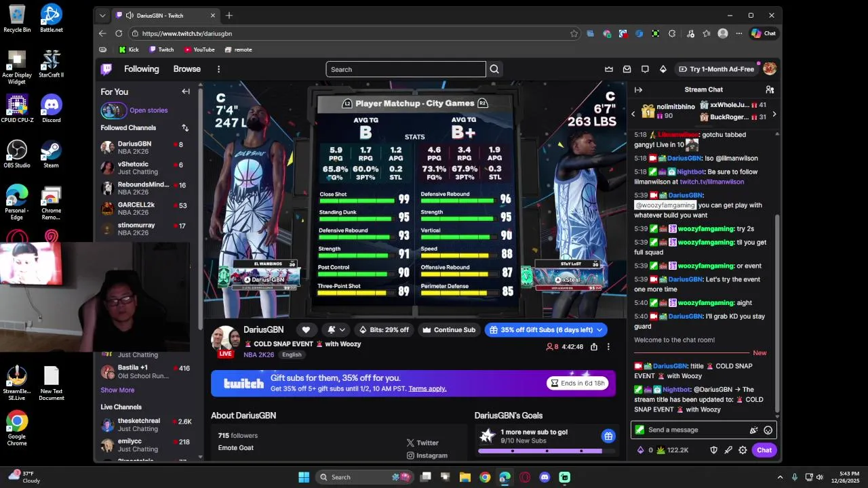Open the Following tab
Image resolution: width=868 pixels, height=488 pixels.
[141, 69]
